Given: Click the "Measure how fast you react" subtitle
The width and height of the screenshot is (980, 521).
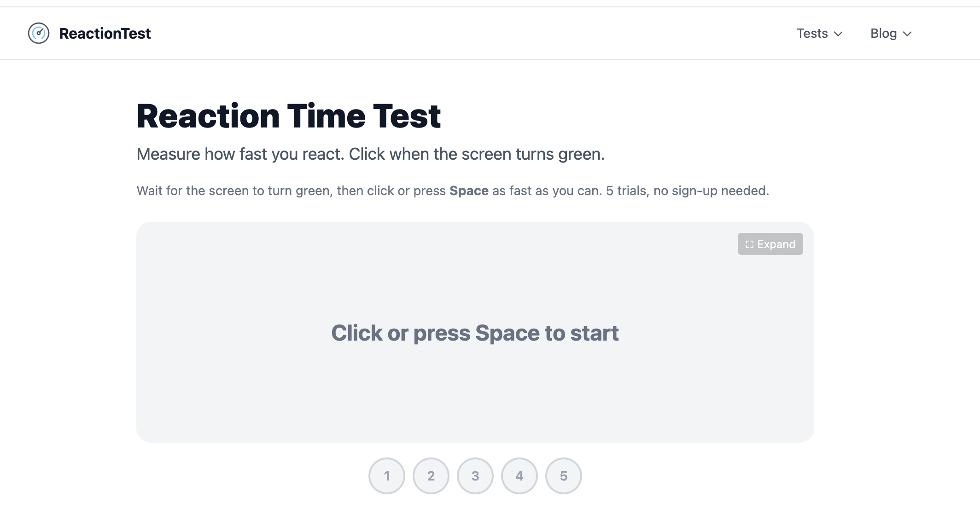Looking at the screenshot, I should (x=240, y=154).
